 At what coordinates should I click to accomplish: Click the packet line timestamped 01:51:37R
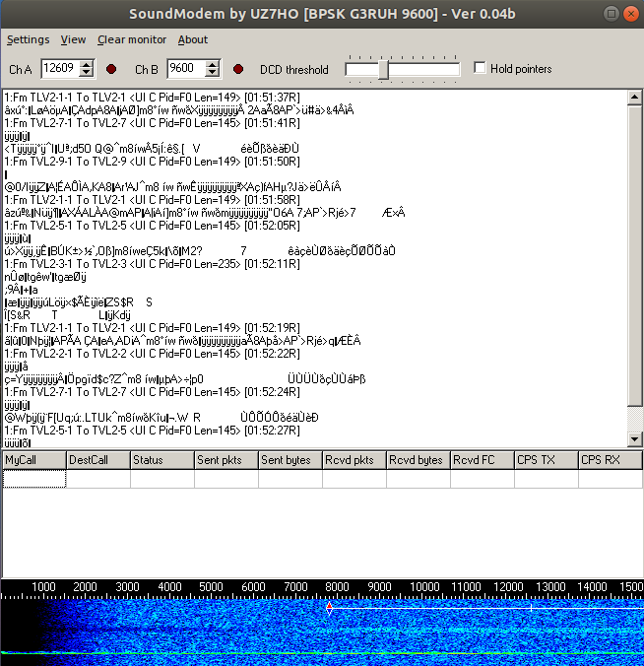[x=152, y=98]
